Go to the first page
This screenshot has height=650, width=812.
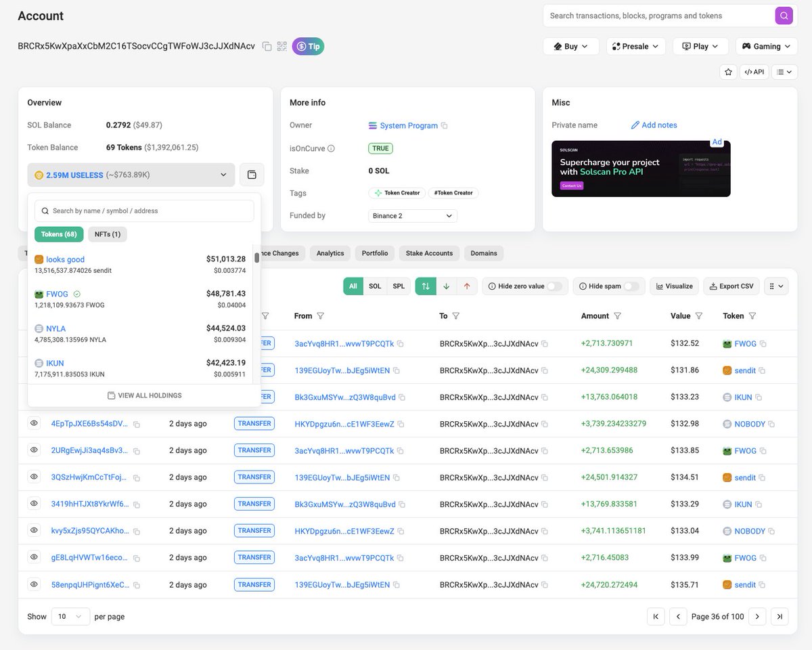(656, 617)
